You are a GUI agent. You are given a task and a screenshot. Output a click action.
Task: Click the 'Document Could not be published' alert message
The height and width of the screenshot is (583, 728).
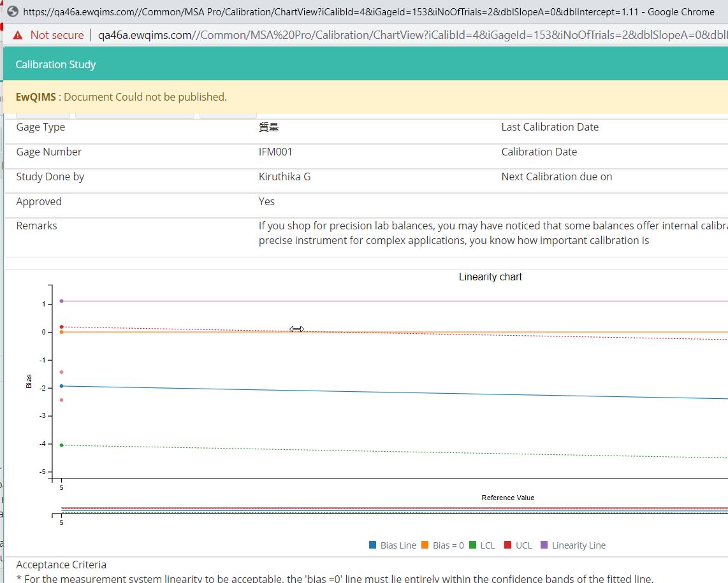145,97
